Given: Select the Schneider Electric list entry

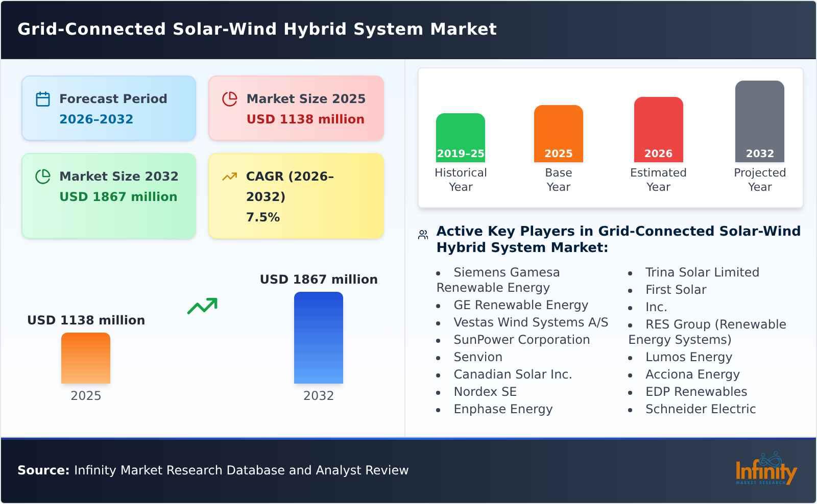Looking at the screenshot, I should tap(701, 409).
